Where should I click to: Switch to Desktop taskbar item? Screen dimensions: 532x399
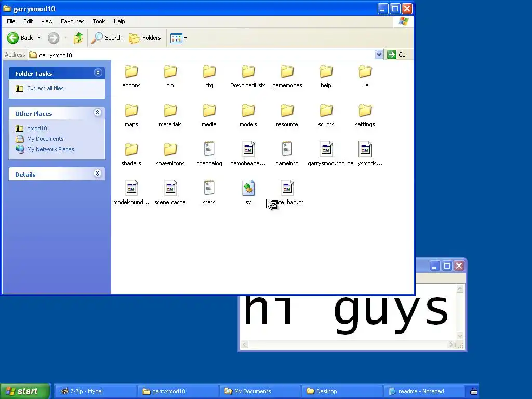[x=342, y=391]
